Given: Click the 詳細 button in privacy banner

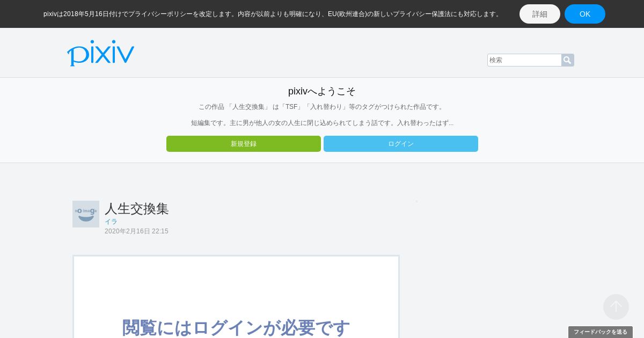Looking at the screenshot, I should pyautogui.click(x=540, y=14).
